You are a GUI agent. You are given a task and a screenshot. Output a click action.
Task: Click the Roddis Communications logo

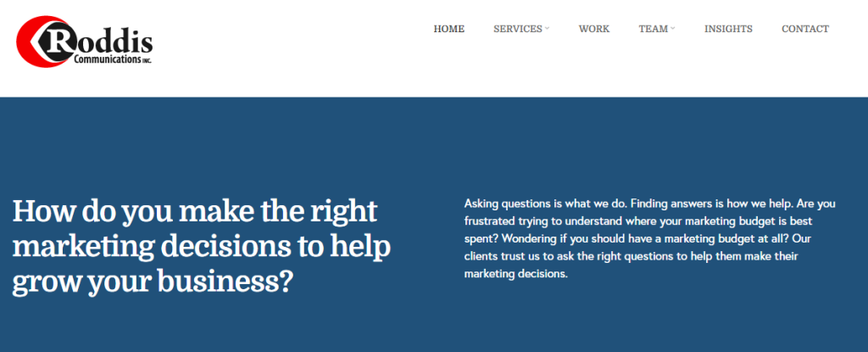tap(84, 42)
